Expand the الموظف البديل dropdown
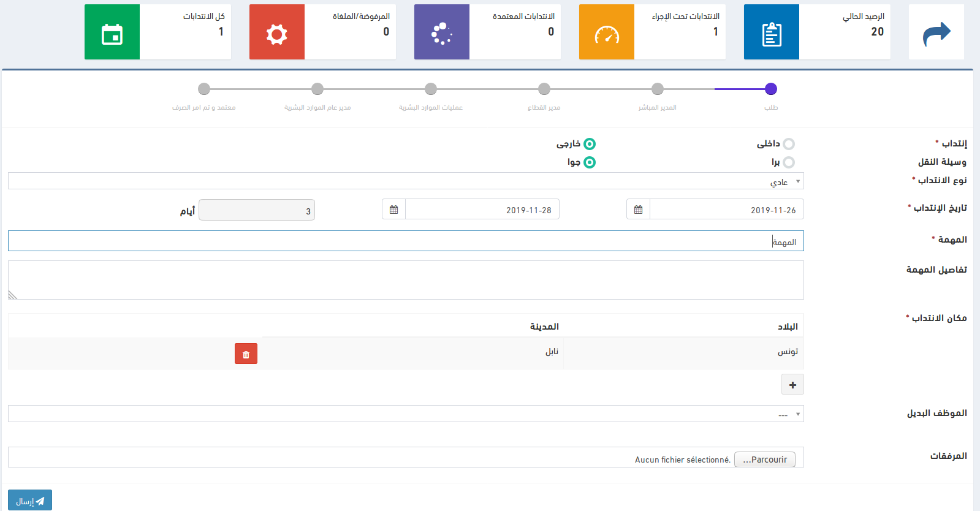The image size is (980, 511). click(x=406, y=414)
